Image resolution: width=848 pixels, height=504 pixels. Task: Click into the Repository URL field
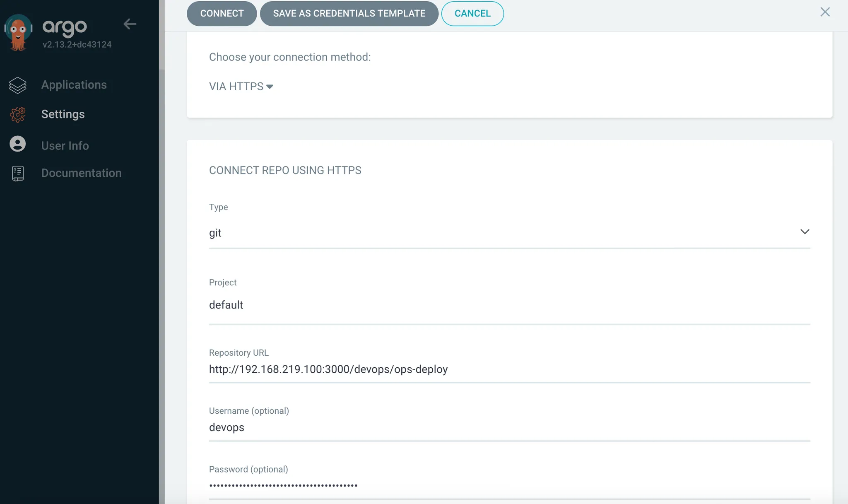(x=509, y=369)
